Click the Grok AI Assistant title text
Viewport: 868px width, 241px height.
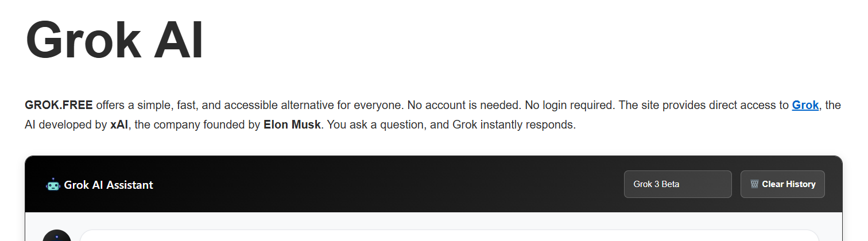pyautogui.click(x=108, y=185)
